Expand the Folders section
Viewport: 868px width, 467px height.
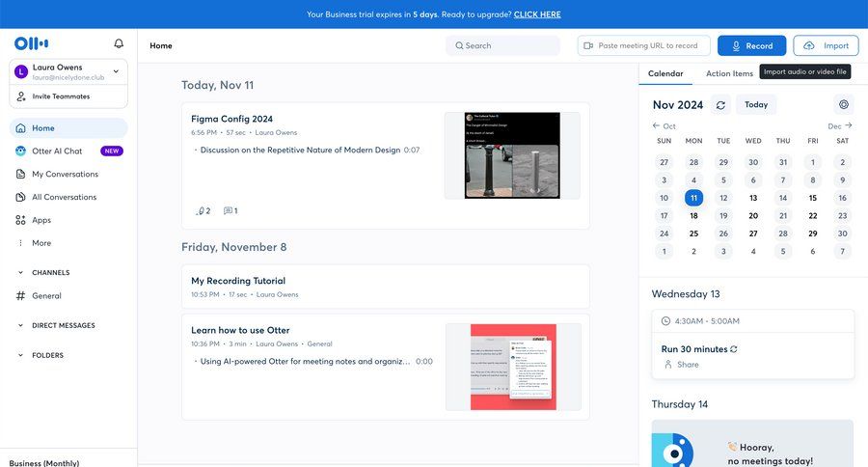[x=20, y=355]
